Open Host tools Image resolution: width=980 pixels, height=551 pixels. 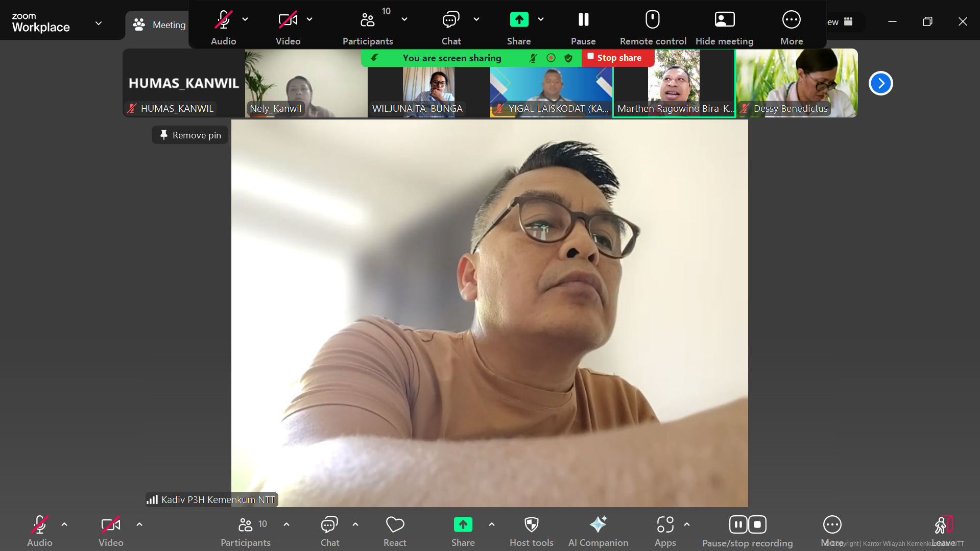[531, 530]
